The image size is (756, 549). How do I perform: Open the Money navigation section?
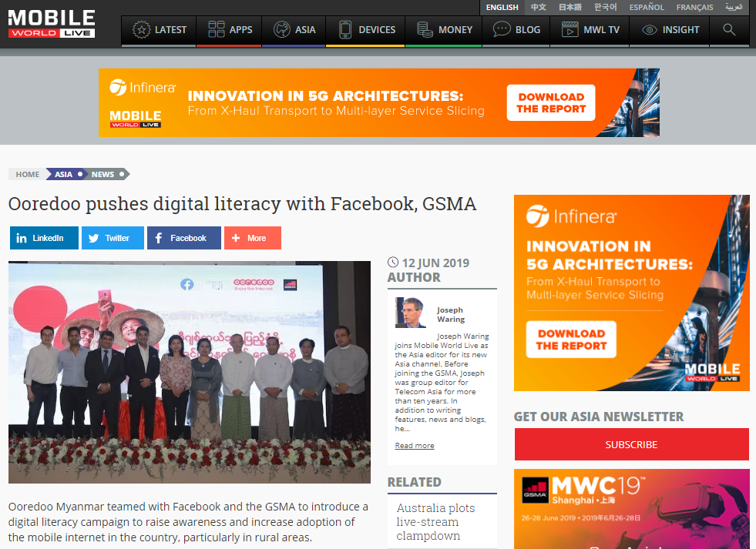coord(444,30)
